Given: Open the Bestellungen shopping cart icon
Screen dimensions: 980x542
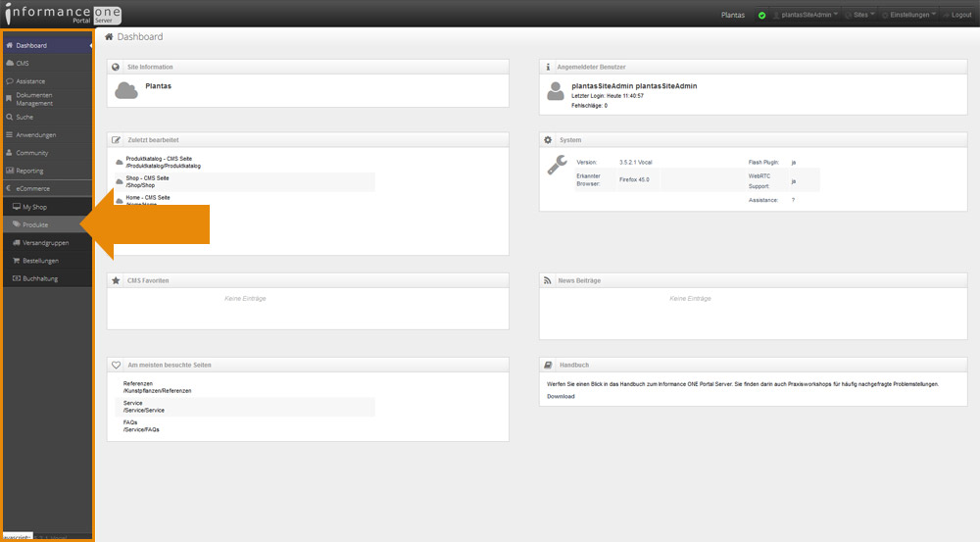Looking at the screenshot, I should tap(17, 261).
